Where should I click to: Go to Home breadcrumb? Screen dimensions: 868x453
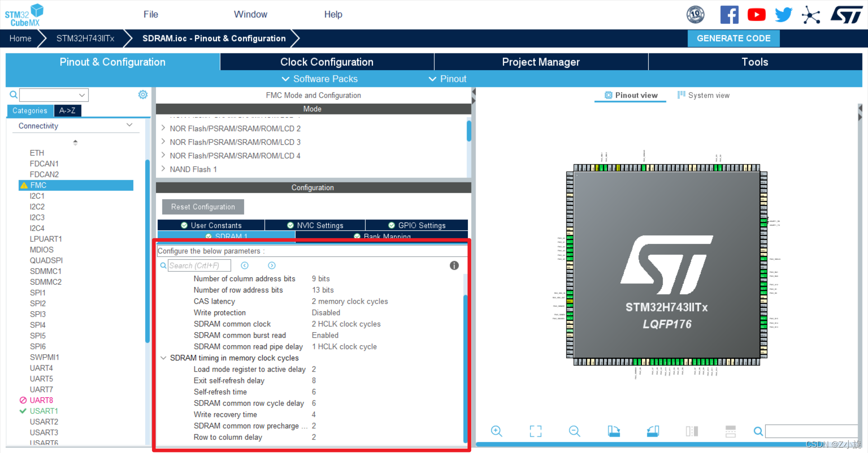point(20,38)
